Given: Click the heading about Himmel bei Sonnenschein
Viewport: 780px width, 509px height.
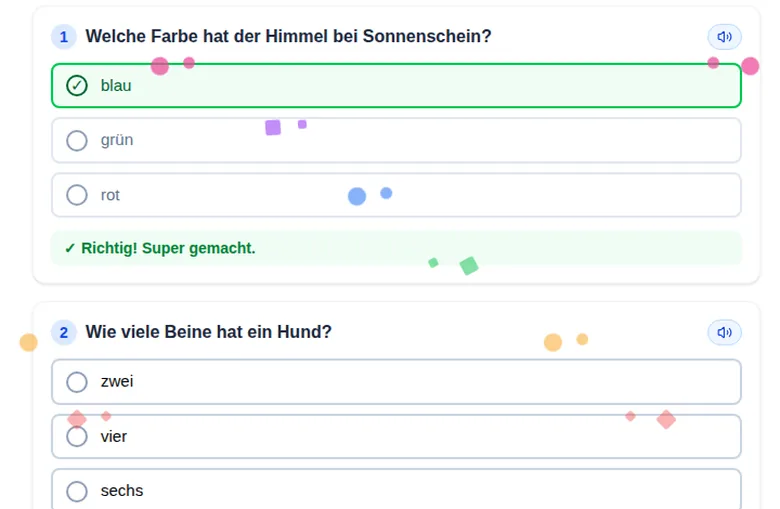Looking at the screenshot, I should click(x=288, y=36).
